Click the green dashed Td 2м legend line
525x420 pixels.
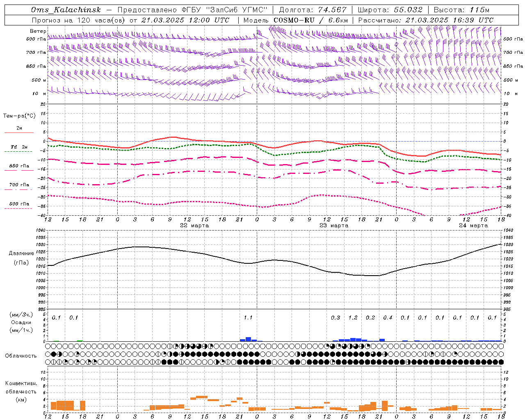coord(18,152)
